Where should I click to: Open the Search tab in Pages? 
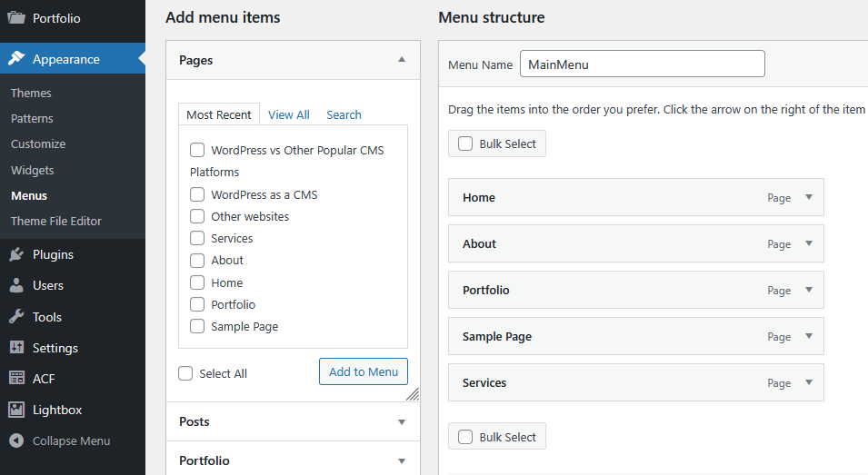click(344, 114)
